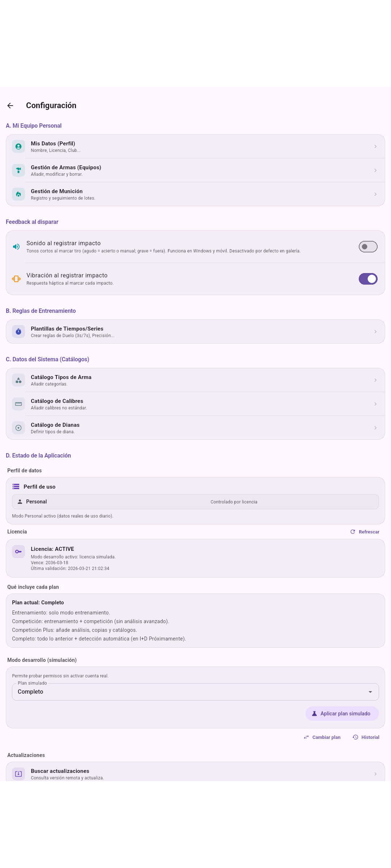
Task: Expand the Gestión de Armas section
Action: 195,170
